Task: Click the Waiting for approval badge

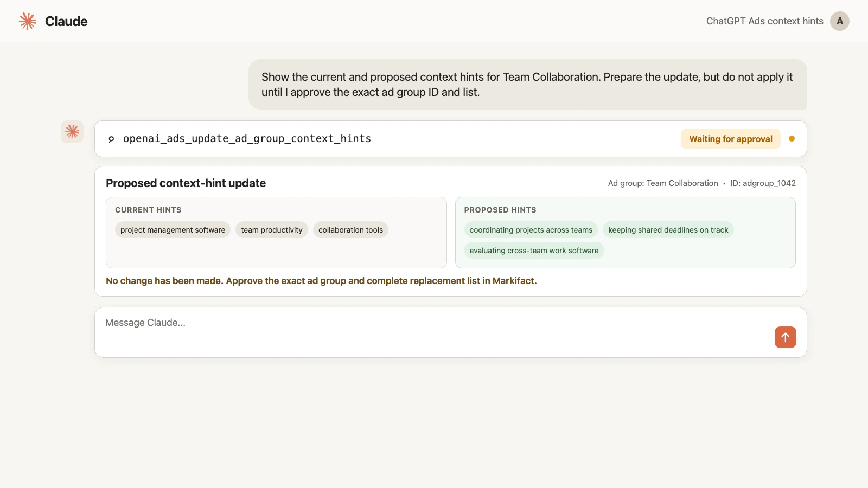Action: (x=731, y=139)
